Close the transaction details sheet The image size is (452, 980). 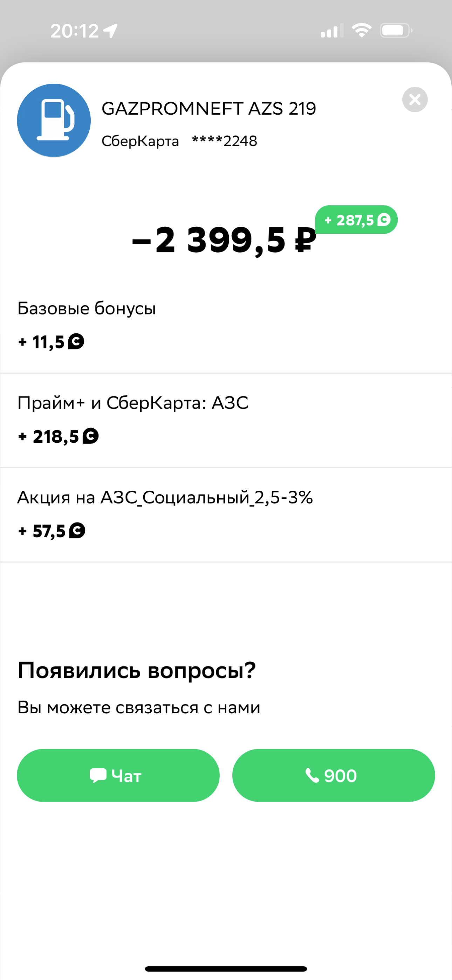[415, 100]
